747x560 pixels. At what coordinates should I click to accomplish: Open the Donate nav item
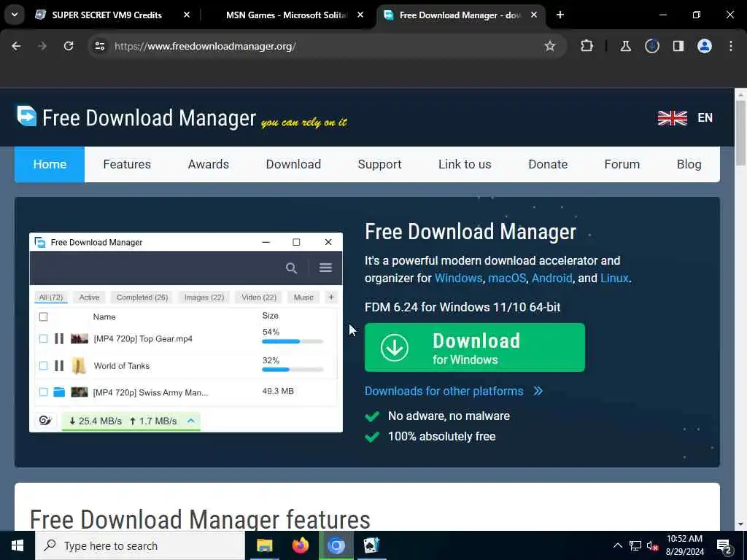click(x=548, y=164)
